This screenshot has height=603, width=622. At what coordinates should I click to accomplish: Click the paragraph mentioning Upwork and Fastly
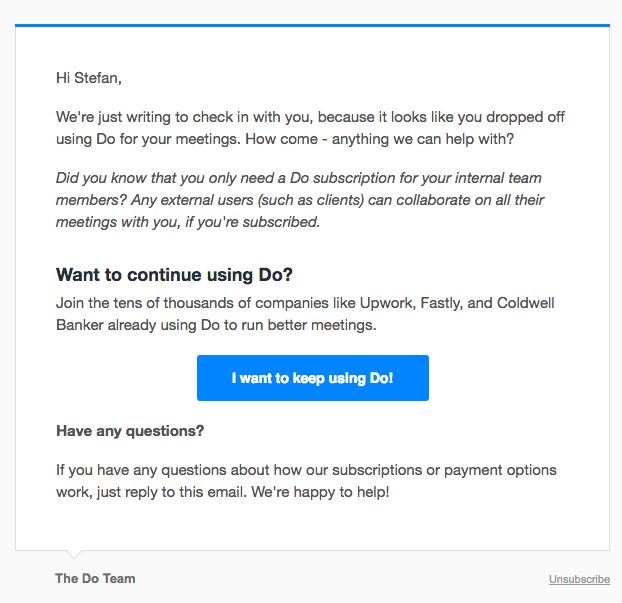tap(305, 314)
